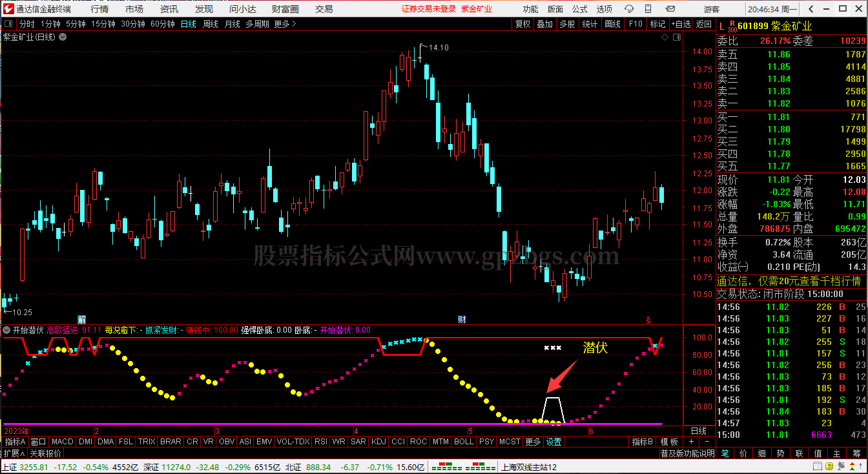Image resolution: width=868 pixels, height=474 pixels.
Task: Click the 普及版功能说明 link
Action: pos(687,453)
